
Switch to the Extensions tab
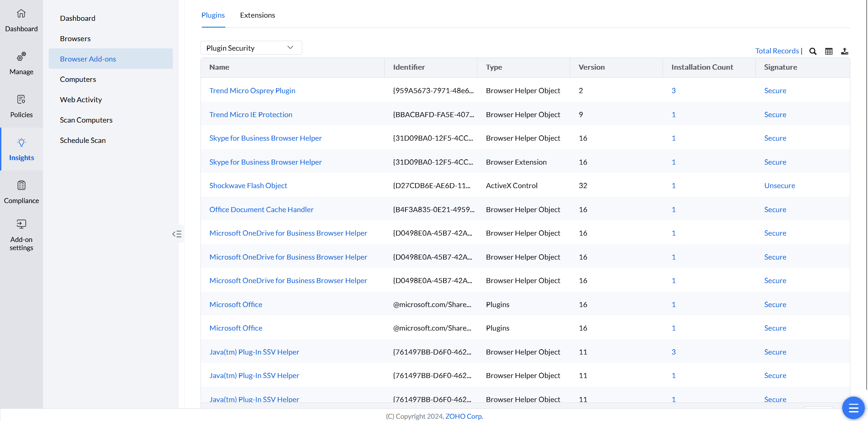258,15
